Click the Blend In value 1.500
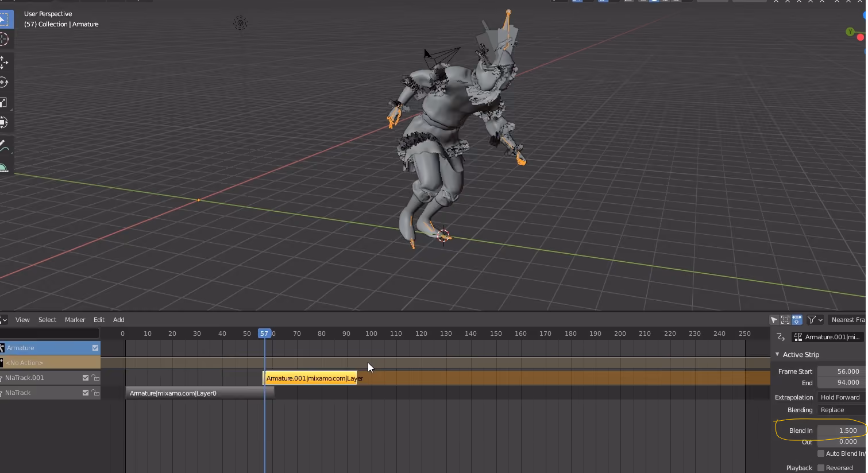Viewport: 868px width, 473px height. 842,431
